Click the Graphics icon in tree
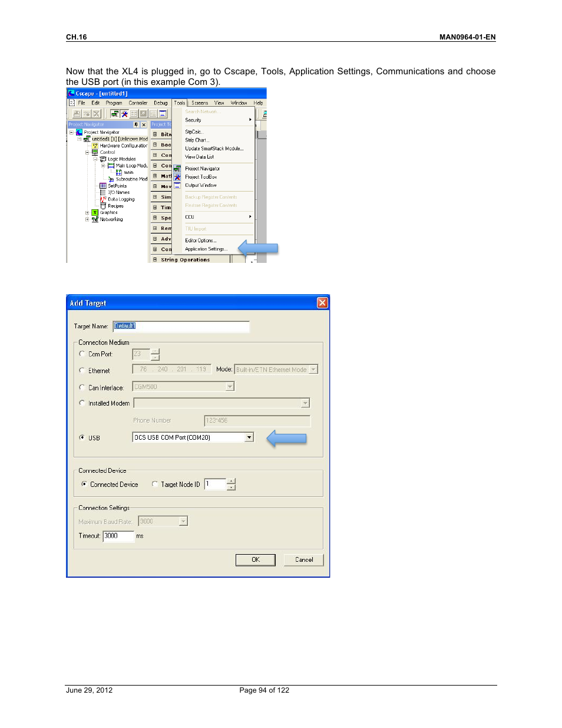The height and width of the screenshot is (728, 562). pyautogui.click(x=95, y=213)
